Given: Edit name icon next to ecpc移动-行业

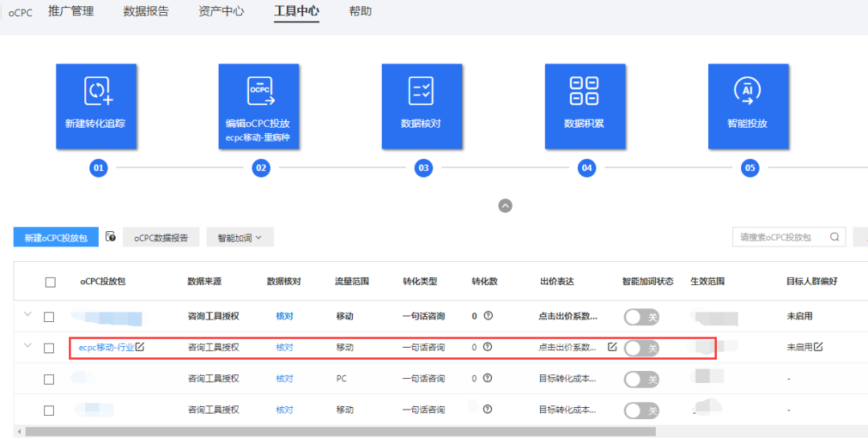Looking at the screenshot, I should pyautogui.click(x=140, y=347).
